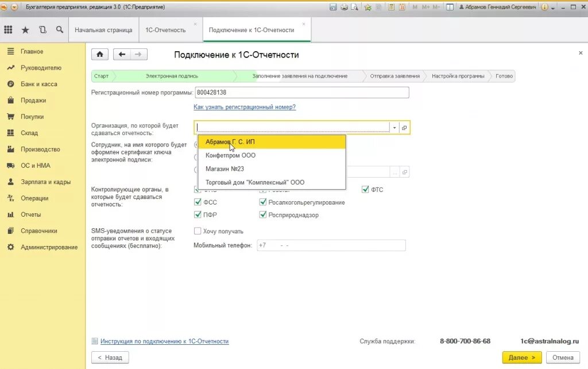Viewport: 588px width, 369px height.
Task: Navigate forward with the right arrow button
Action: click(x=138, y=55)
